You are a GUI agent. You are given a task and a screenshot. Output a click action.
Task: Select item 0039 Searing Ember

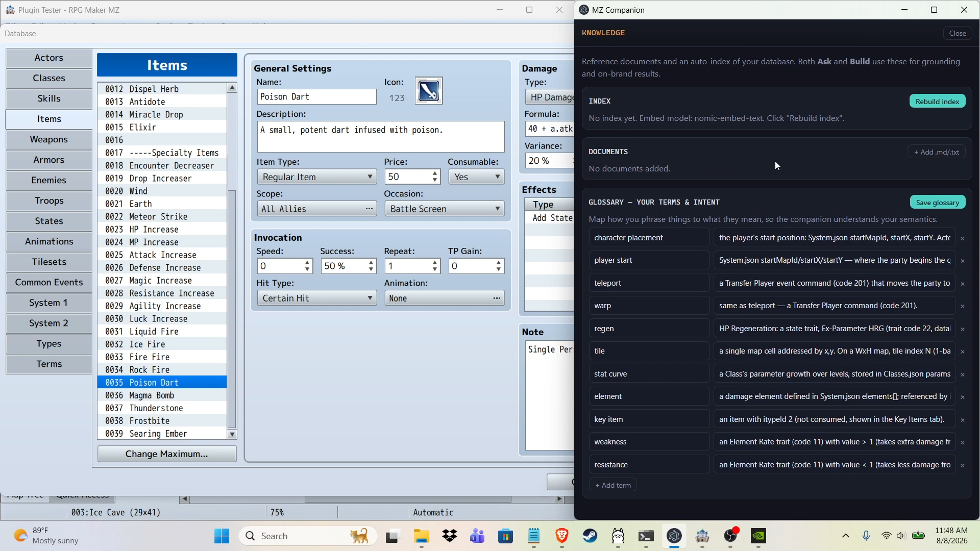[162, 434]
